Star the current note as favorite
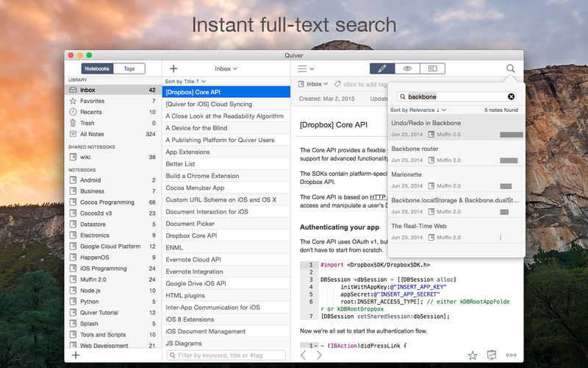588x368 pixels. pyautogui.click(x=473, y=355)
